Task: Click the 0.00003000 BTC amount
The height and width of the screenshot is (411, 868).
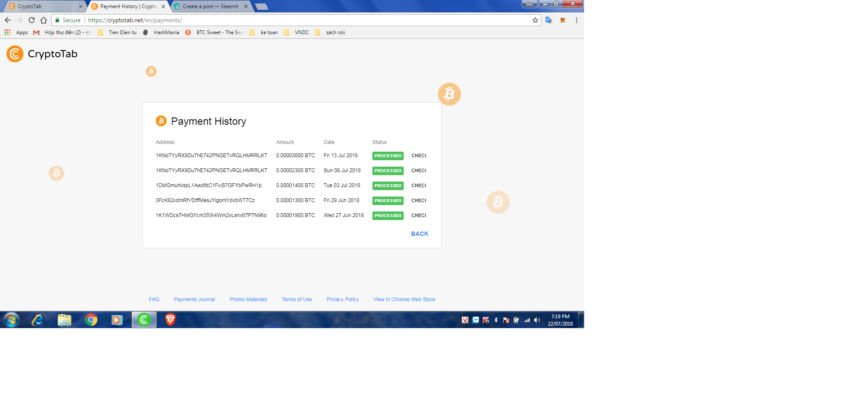Action: coord(295,156)
